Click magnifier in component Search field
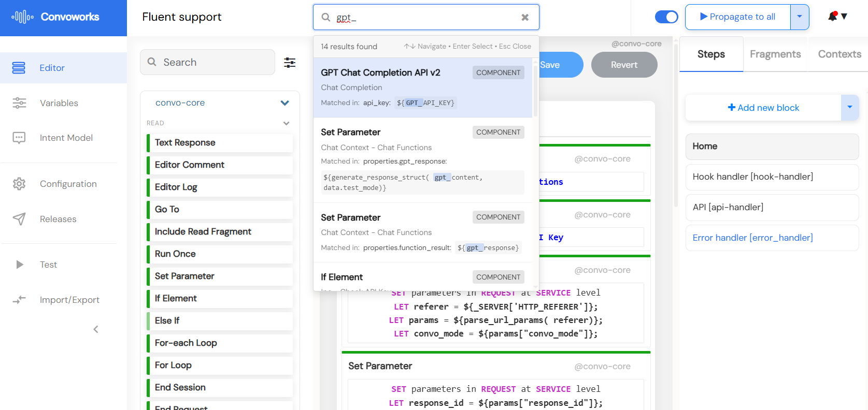The width and height of the screenshot is (868, 410). (152, 62)
